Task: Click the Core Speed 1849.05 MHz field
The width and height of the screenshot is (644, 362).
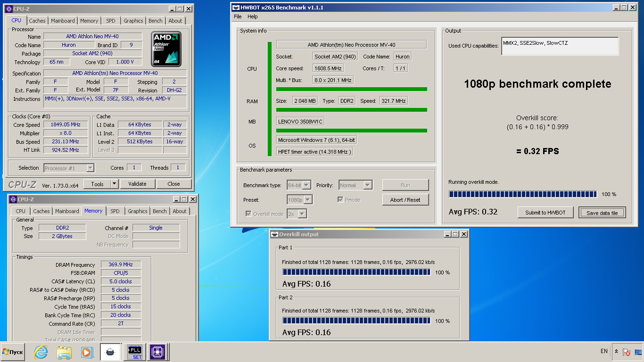Action: click(66, 124)
